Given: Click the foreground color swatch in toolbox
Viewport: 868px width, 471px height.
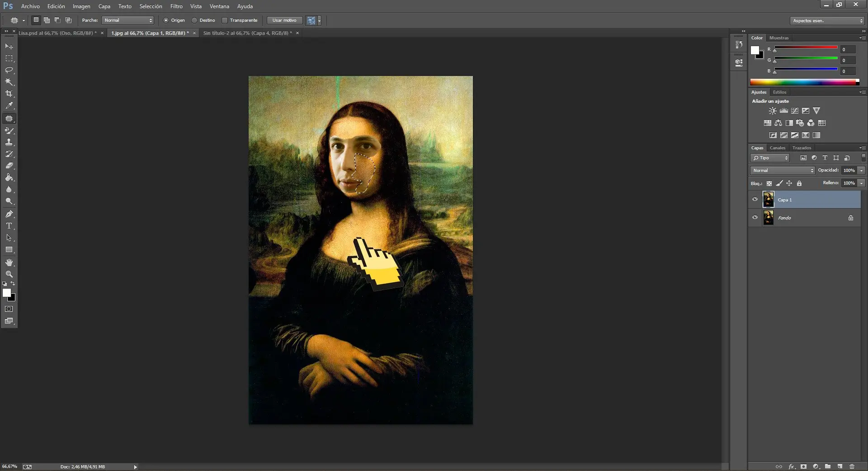Looking at the screenshot, I should pyautogui.click(x=7, y=293).
